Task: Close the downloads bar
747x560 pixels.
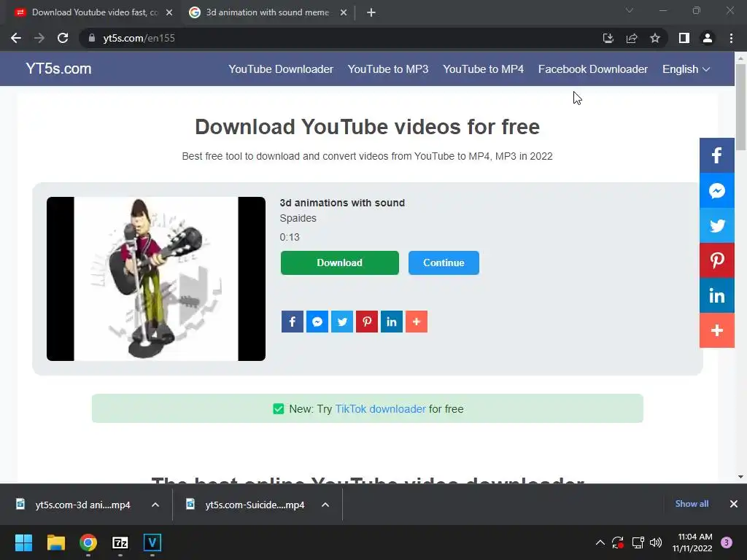Action: (x=734, y=504)
